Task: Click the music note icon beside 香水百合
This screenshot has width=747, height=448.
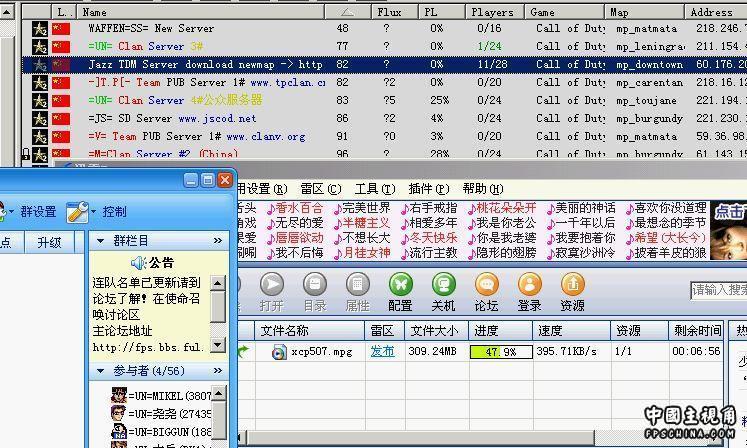Action: click(x=271, y=209)
